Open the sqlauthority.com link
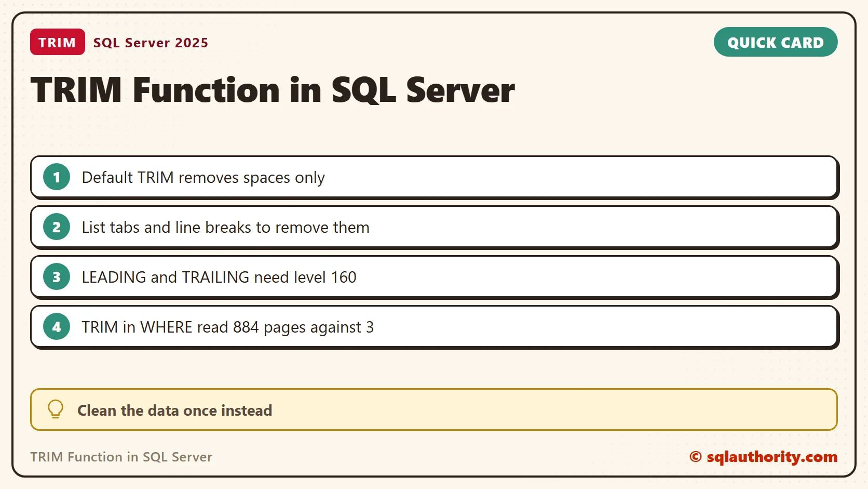Image resolution: width=868 pixels, height=489 pixels. tap(763, 457)
